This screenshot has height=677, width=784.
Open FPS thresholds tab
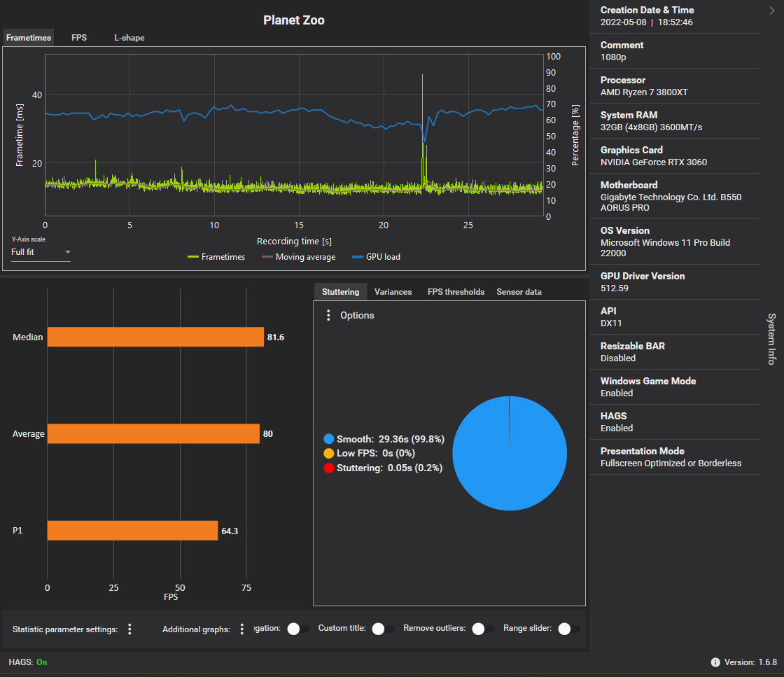click(x=456, y=291)
